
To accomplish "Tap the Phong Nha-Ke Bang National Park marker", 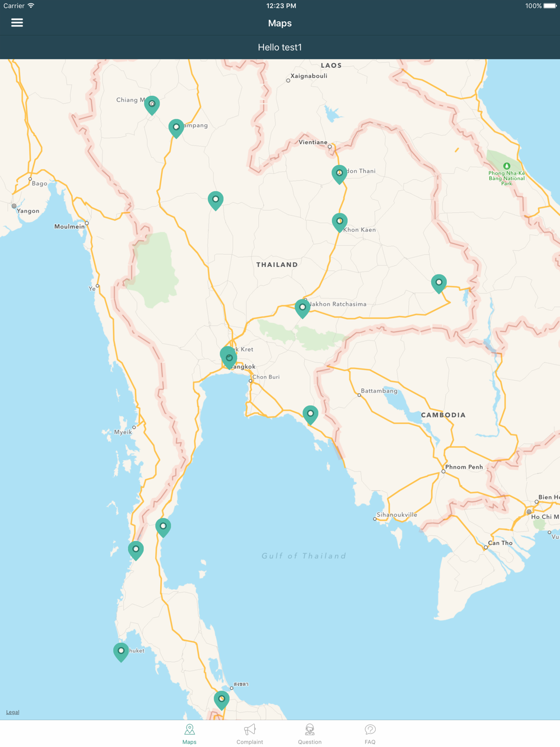I will tap(507, 166).
